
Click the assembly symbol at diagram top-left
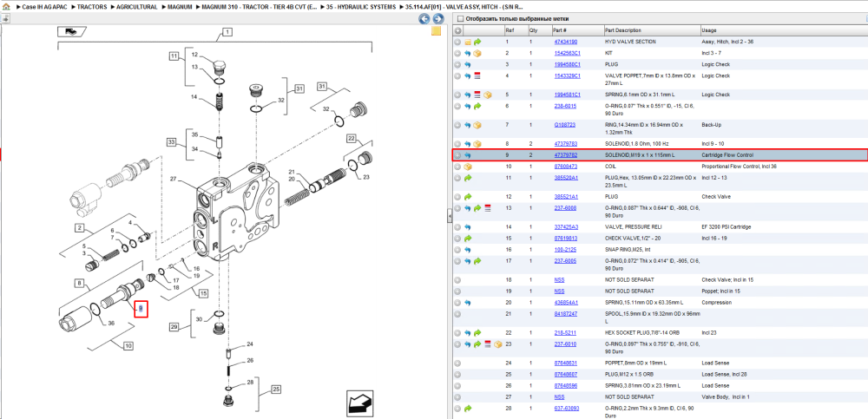[71, 31]
